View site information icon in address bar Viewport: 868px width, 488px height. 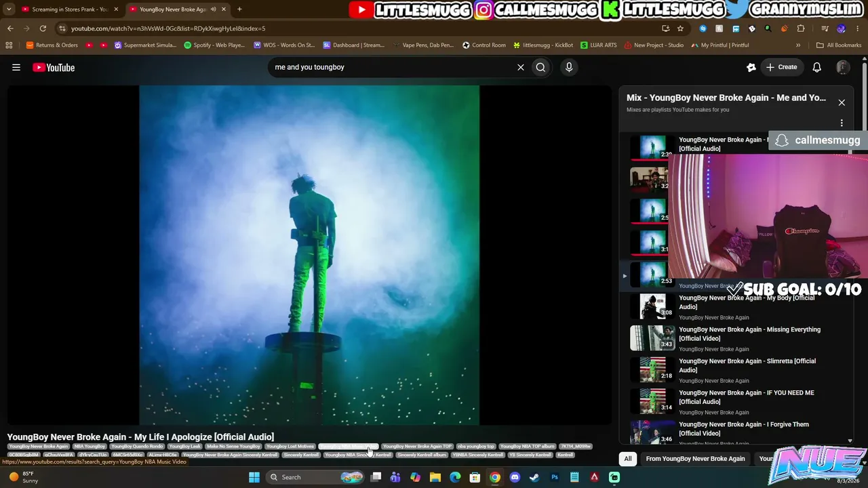[x=62, y=28]
